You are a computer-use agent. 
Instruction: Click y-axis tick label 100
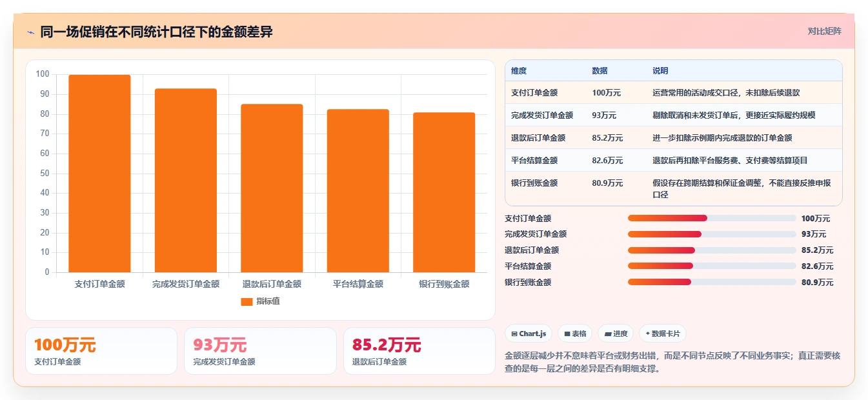tap(43, 74)
